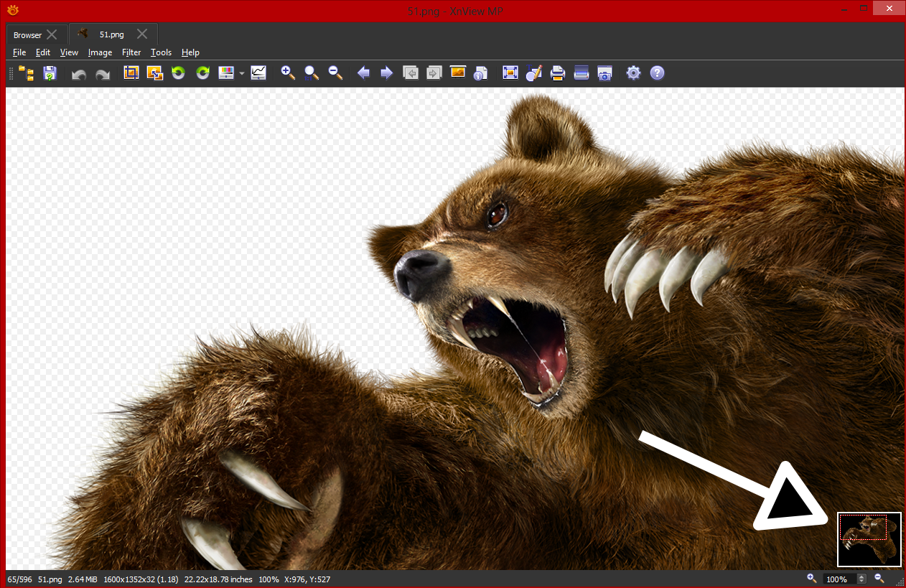The height and width of the screenshot is (588, 906).
Task: Click the zoom percentage stepper arrows
Action: [861, 579]
